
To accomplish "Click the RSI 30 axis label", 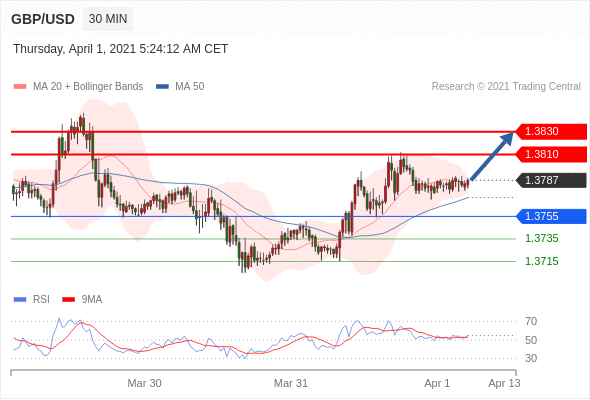I will pyautogui.click(x=531, y=358).
